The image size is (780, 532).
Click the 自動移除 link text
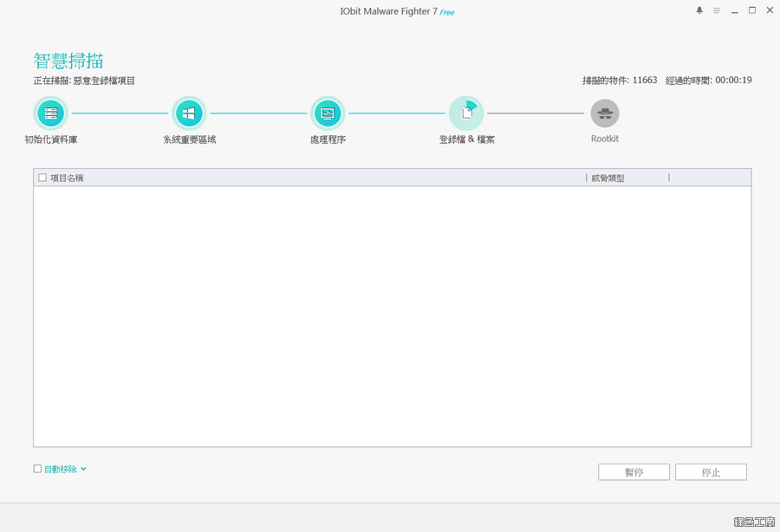click(x=61, y=470)
